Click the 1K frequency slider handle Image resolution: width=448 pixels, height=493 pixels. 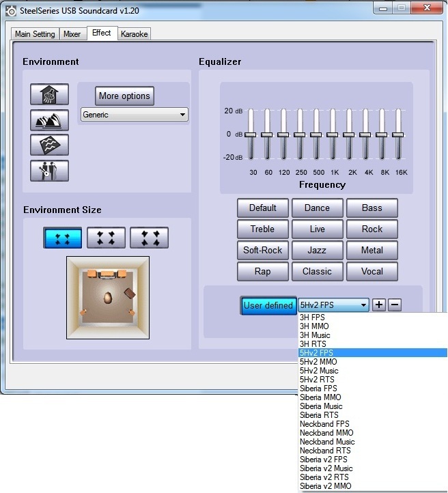pos(333,135)
